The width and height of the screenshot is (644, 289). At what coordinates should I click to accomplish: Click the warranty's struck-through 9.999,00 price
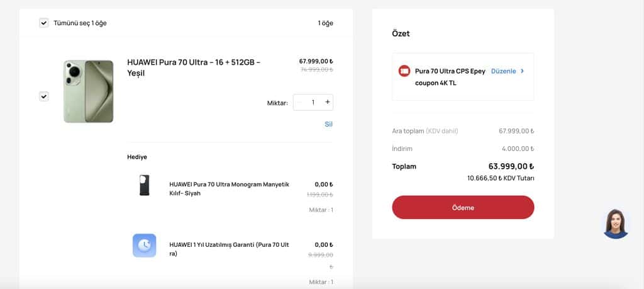(x=321, y=255)
